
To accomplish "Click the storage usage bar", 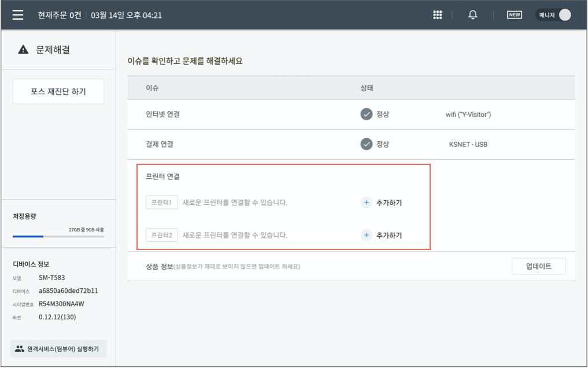I will (x=58, y=236).
